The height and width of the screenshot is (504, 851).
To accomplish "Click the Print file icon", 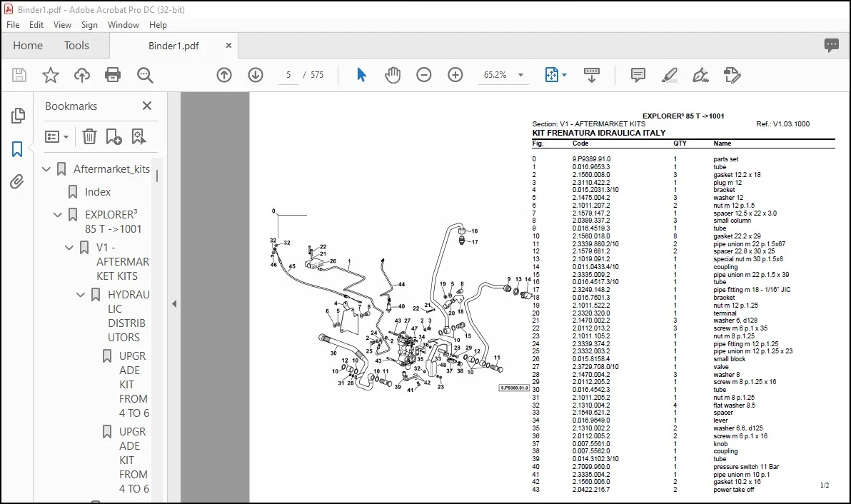I will pyautogui.click(x=113, y=75).
